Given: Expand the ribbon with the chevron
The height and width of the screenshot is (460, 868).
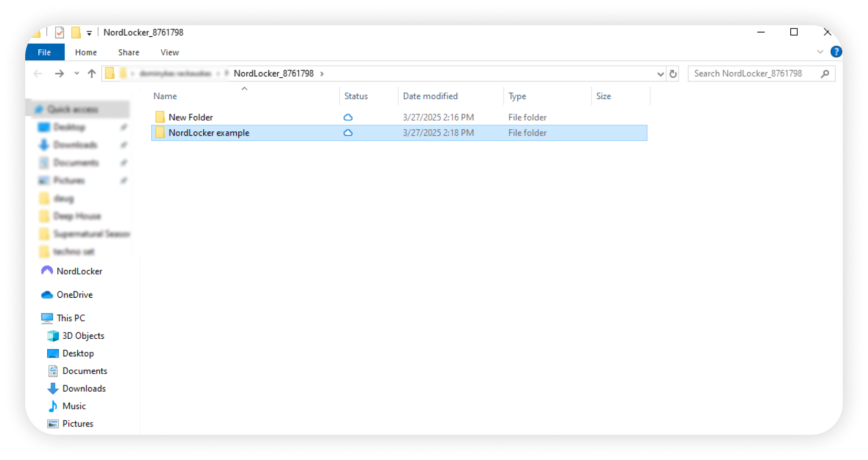Looking at the screenshot, I should (820, 52).
